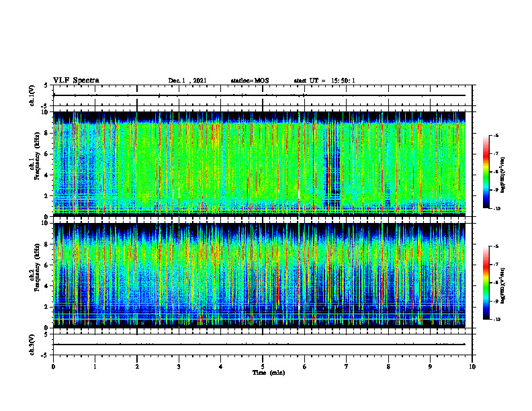Click the "1" tick on the time axis
This screenshot has height=411, width=532.
(95, 367)
